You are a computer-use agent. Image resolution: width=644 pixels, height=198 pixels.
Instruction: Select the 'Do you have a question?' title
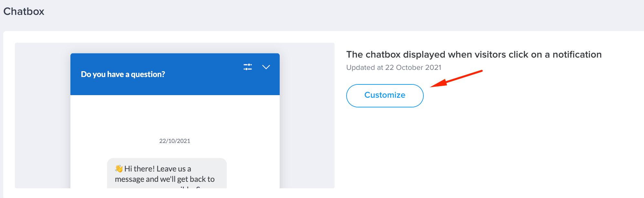[x=123, y=74]
